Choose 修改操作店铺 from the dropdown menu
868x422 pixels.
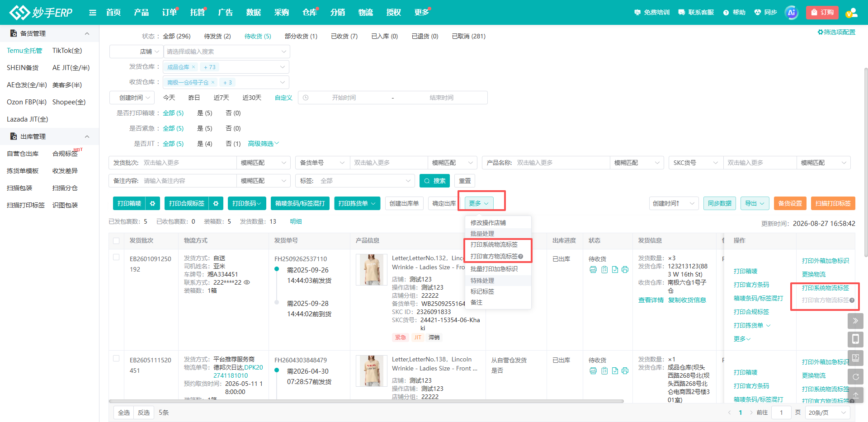coord(488,223)
